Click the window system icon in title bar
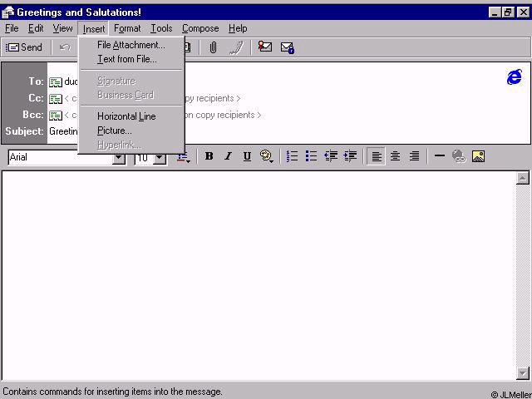Viewport: 532px width, 399px height. 7,12
